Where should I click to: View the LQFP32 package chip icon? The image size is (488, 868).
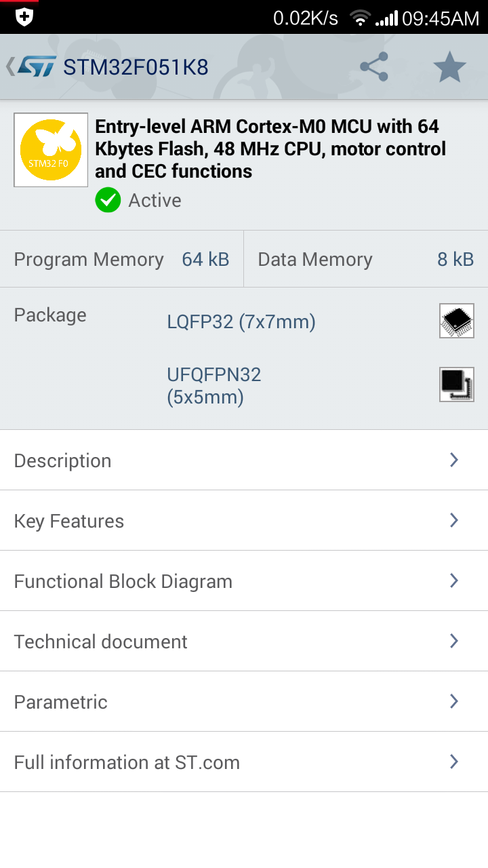click(457, 321)
